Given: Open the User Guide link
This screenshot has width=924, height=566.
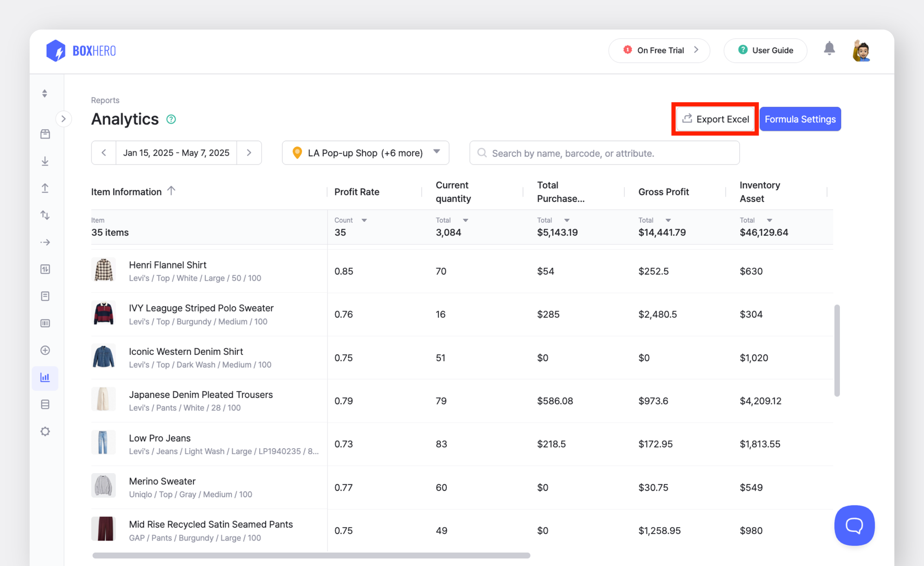Looking at the screenshot, I should tap(766, 50).
